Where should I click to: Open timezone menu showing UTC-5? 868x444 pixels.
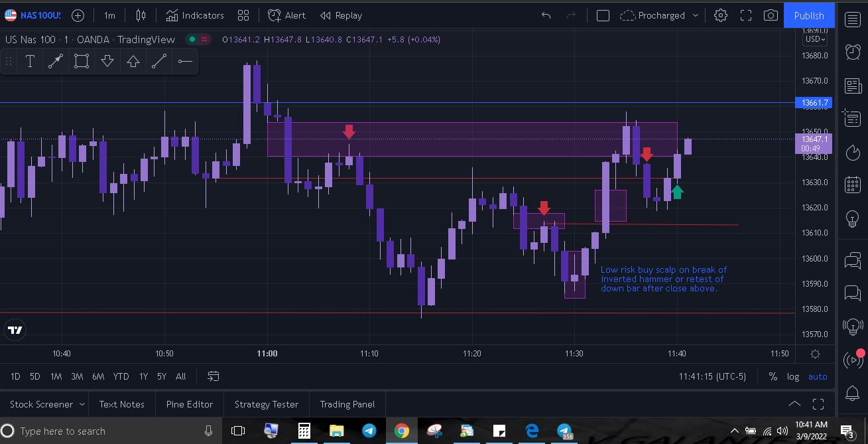coord(712,376)
